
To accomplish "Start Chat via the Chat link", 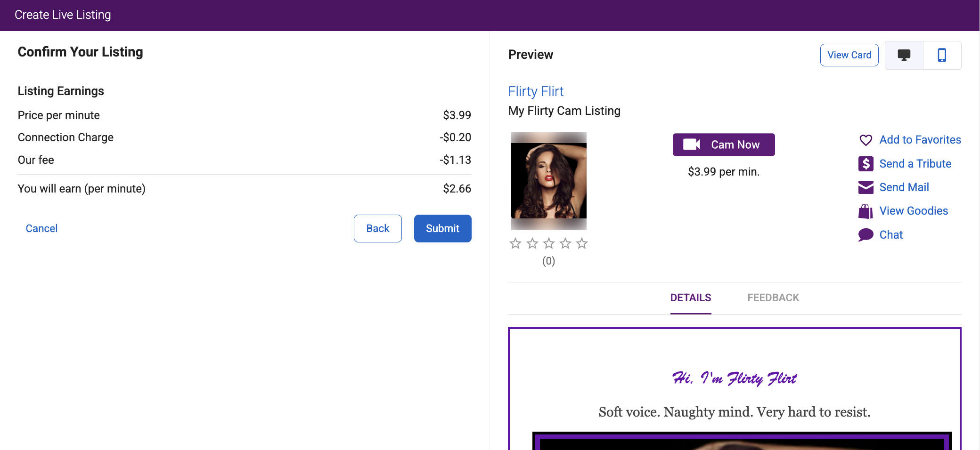I will [891, 235].
